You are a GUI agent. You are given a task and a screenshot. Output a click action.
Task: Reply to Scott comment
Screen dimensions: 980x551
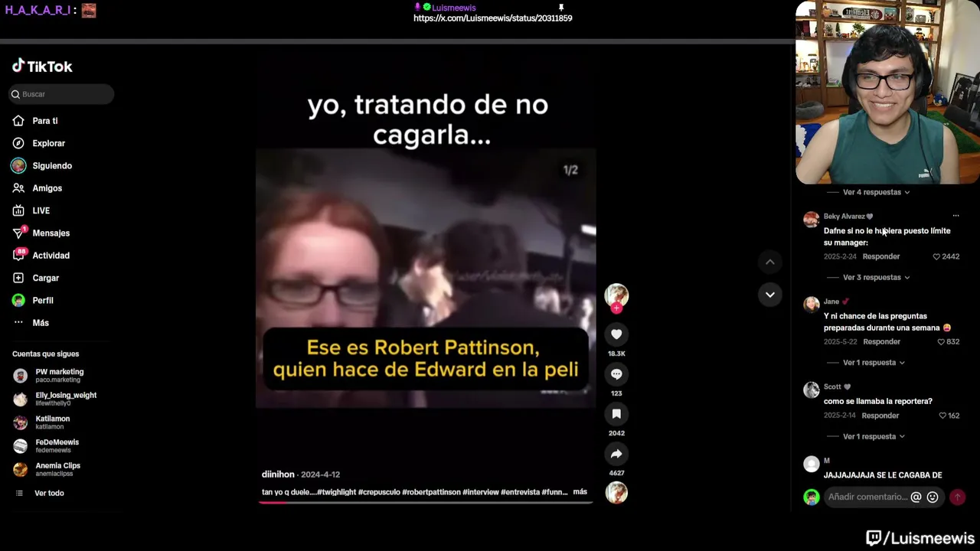[x=880, y=416]
